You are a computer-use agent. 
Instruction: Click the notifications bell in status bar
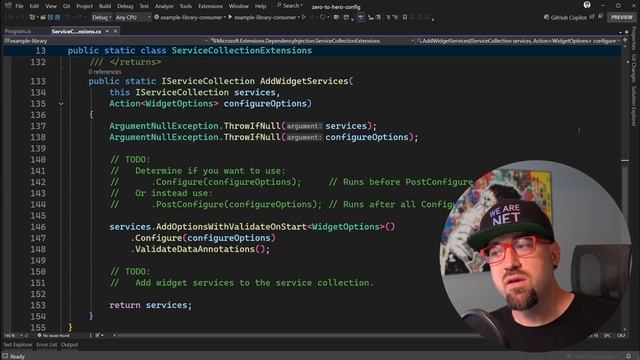[x=629, y=356]
